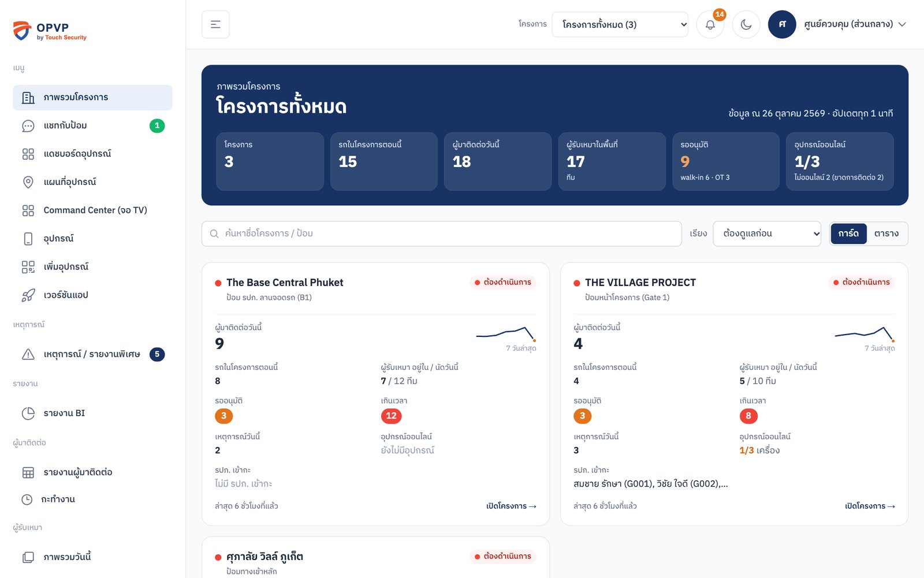This screenshot has height=578, width=924.
Task: Click the warning triangle icon for เหตุการณ์ / รายงานพิเศษ
Action: [28, 354]
